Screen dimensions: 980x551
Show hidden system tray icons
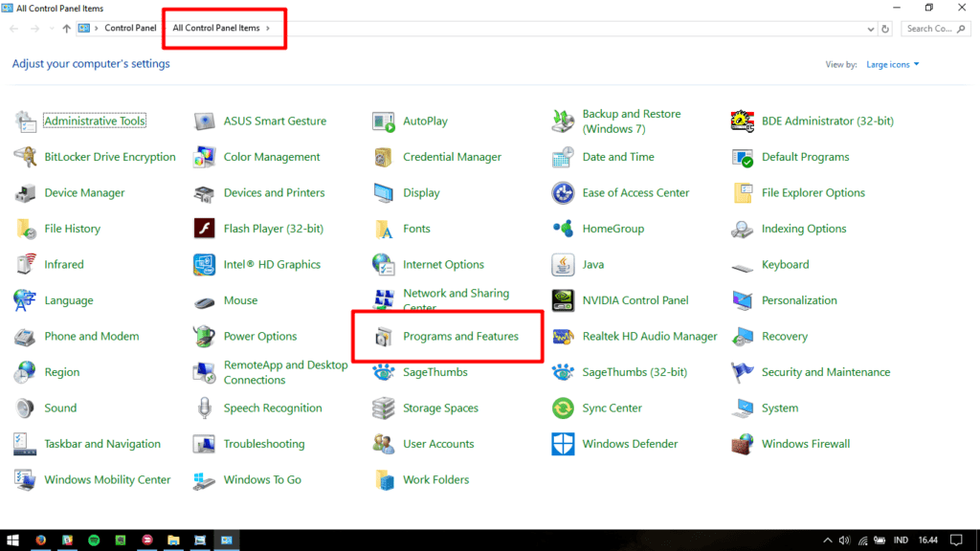[x=828, y=540]
